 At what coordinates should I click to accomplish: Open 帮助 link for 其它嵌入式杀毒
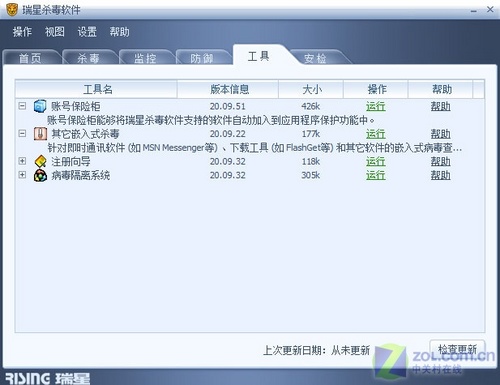[441, 134]
